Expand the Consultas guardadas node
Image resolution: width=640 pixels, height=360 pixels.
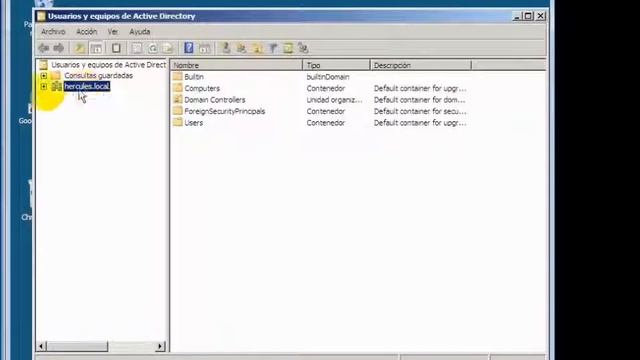(44, 76)
